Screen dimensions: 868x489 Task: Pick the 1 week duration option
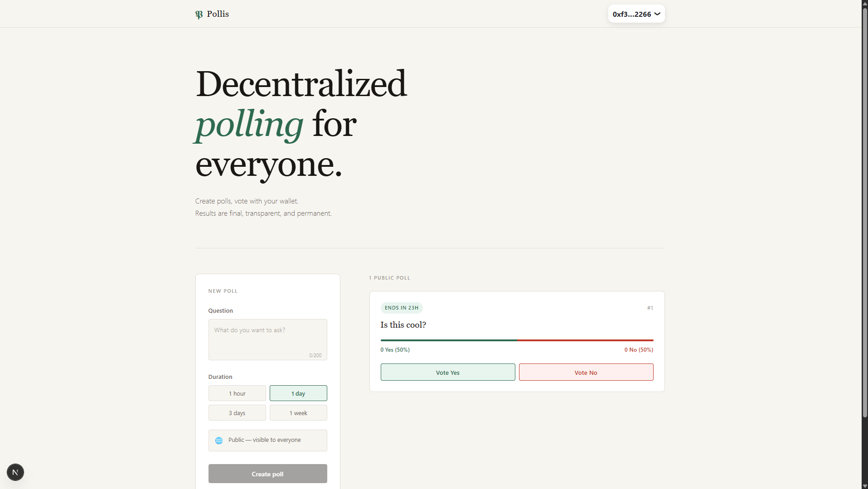[x=298, y=413]
